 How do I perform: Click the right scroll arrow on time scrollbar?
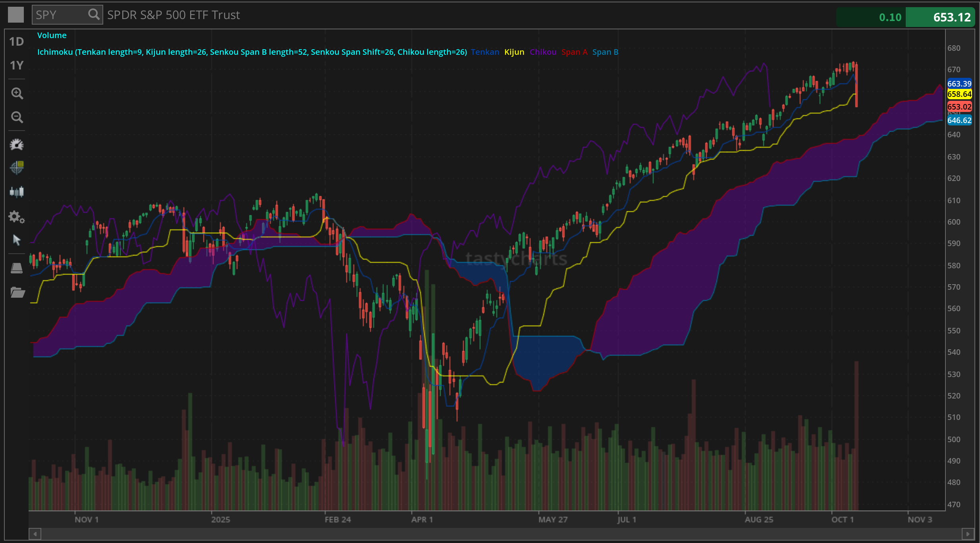[968, 534]
